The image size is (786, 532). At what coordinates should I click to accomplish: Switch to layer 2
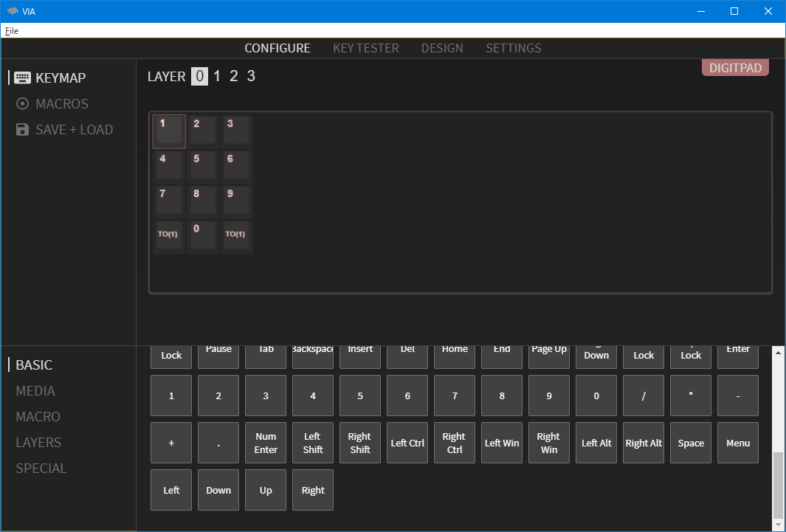[234, 76]
